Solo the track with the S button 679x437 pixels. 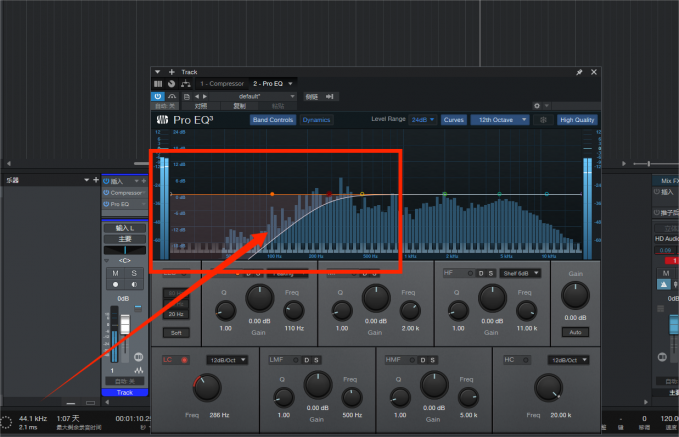[x=134, y=273]
